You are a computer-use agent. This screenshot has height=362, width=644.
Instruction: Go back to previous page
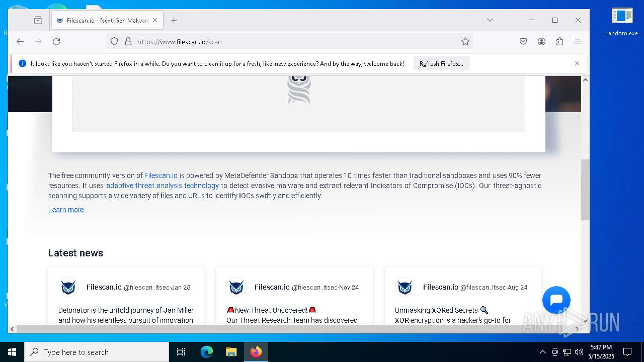pos(20,42)
